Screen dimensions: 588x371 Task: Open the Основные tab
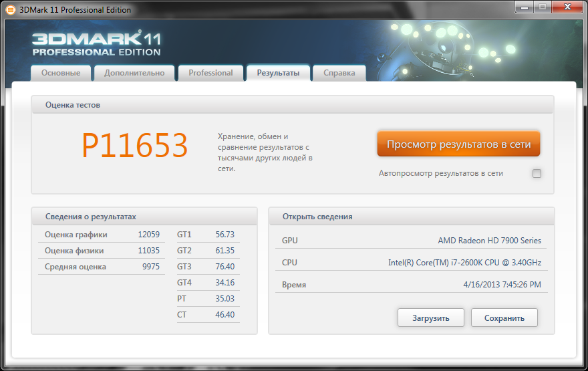(x=61, y=73)
